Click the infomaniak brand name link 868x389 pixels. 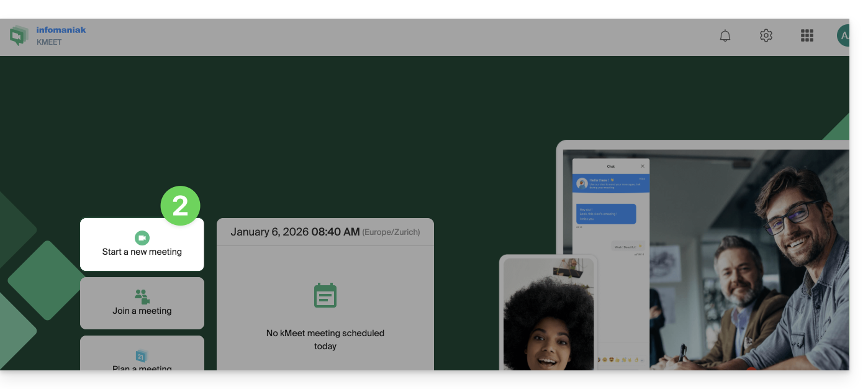coord(61,30)
